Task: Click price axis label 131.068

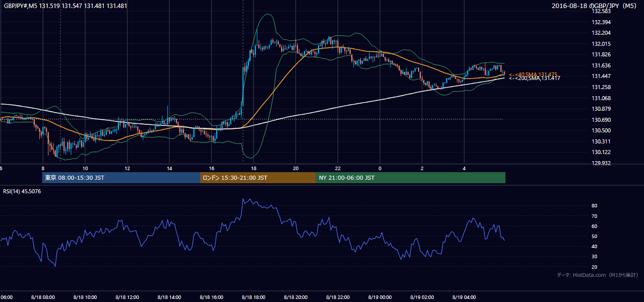Action: pos(600,98)
